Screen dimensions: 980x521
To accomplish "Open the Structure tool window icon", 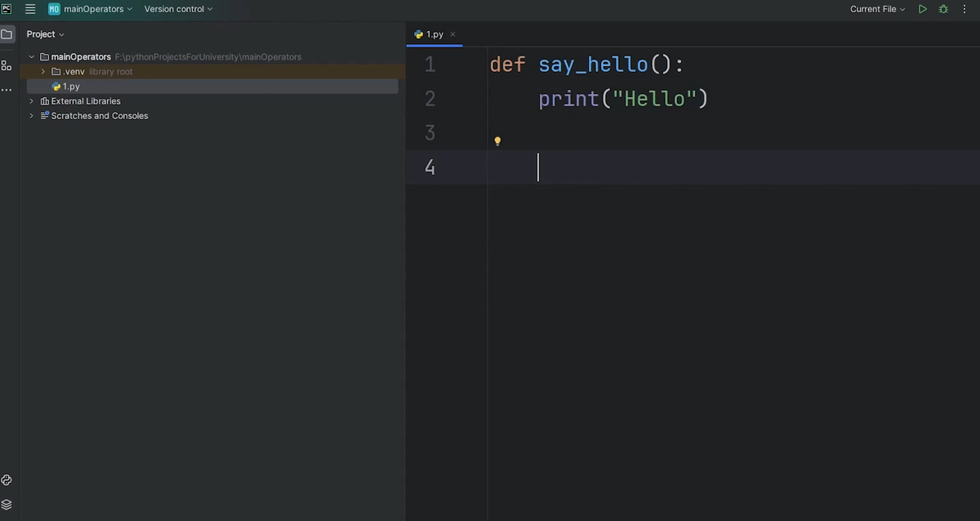I will pos(7,65).
